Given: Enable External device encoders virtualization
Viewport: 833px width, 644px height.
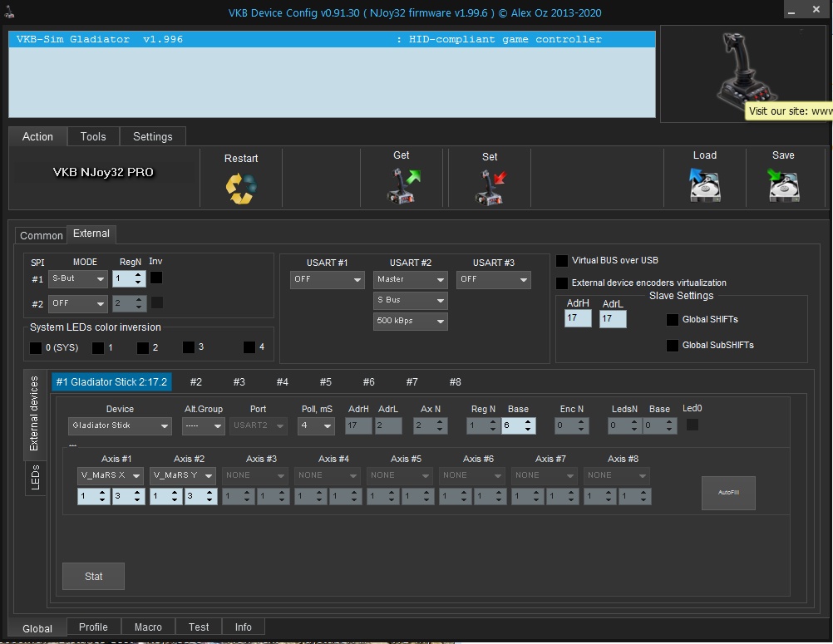Looking at the screenshot, I should [561, 283].
